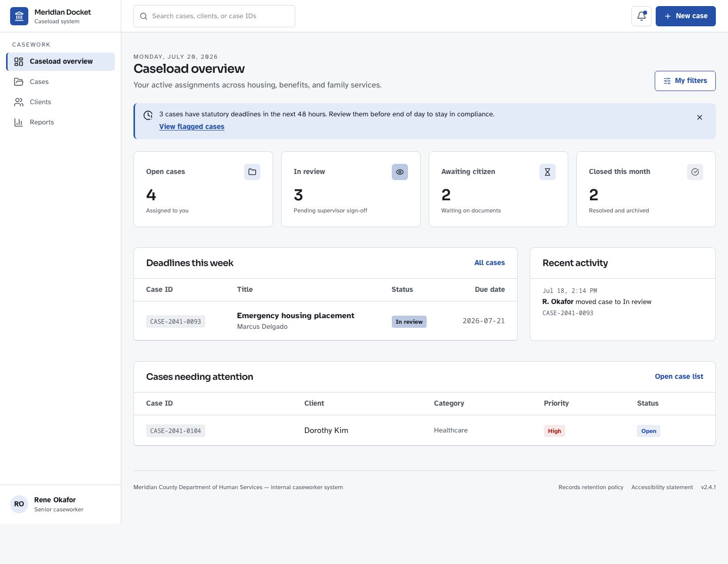Click the Clients people icon in sidebar
Screen dimensions: 728x564
[x=19, y=102]
